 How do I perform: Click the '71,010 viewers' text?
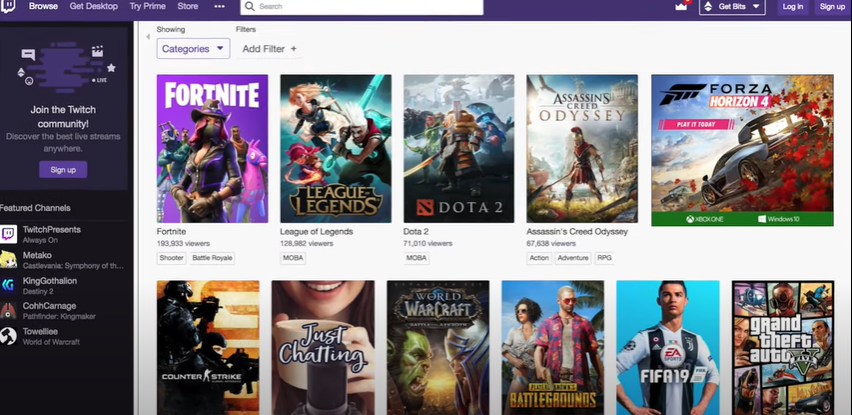point(428,244)
